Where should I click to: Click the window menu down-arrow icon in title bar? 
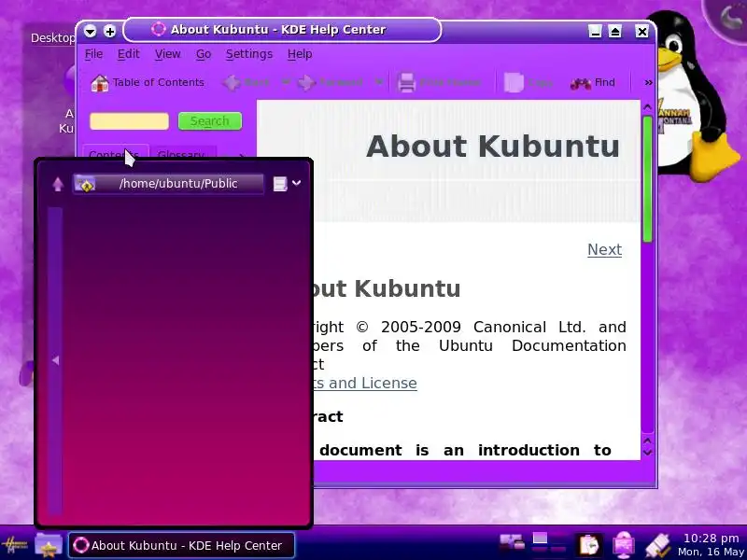[90, 32]
